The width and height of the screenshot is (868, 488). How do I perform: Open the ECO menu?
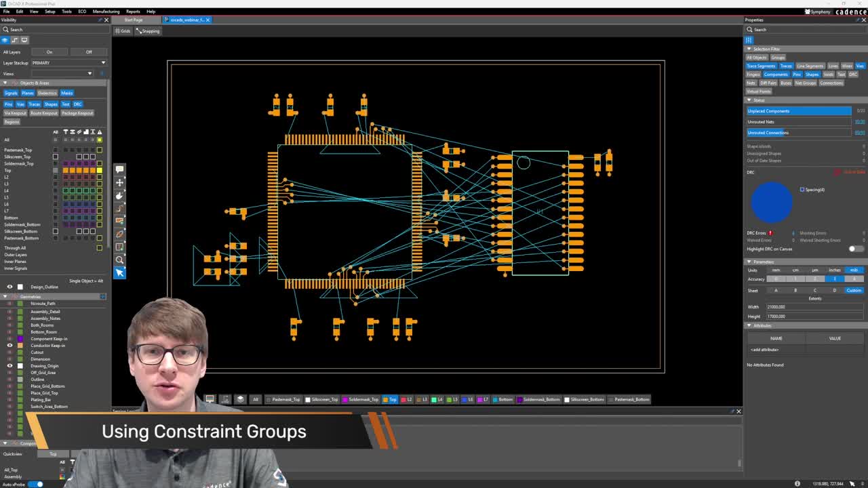(x=82, y=12)
